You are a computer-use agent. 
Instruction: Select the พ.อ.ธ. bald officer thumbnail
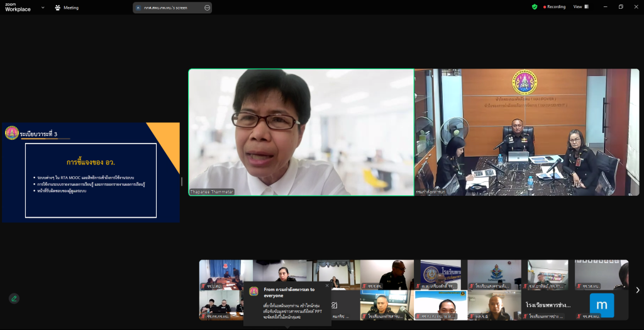point(494,305)
